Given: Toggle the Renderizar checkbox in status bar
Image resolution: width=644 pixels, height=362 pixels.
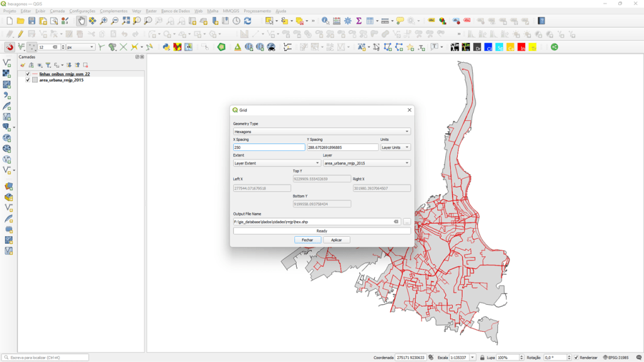Looking at the screenshot, I should point(576,358).
